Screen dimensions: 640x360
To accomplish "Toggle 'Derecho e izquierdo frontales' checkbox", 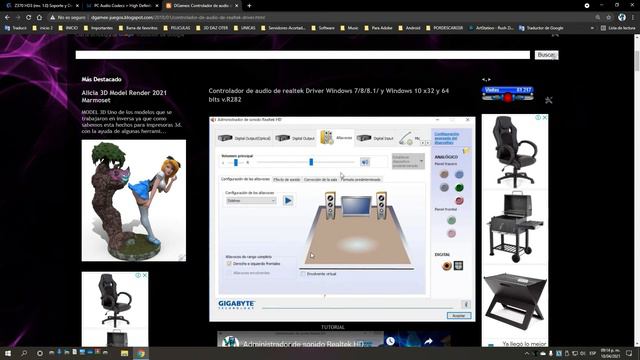I will [x=229, y=264].
